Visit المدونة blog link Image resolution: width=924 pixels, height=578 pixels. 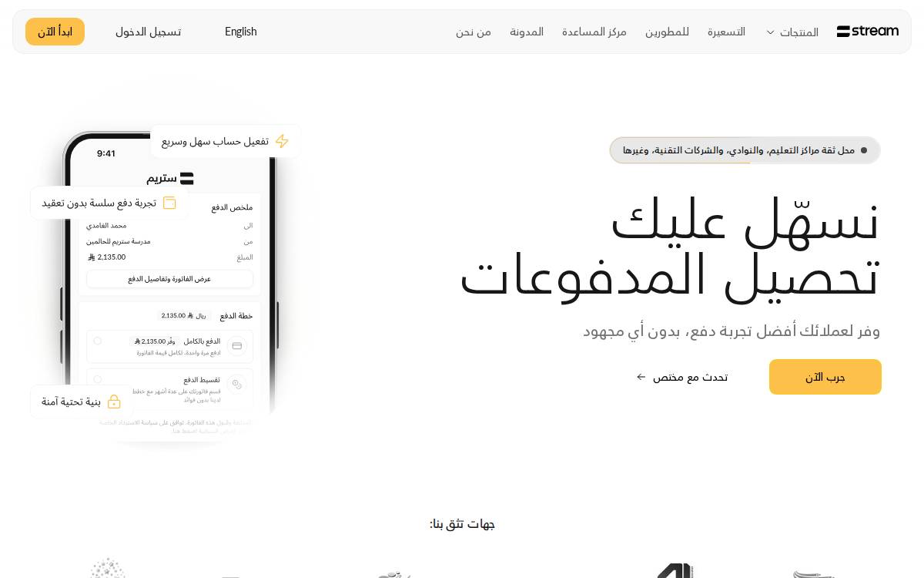(x=527, y=32)
